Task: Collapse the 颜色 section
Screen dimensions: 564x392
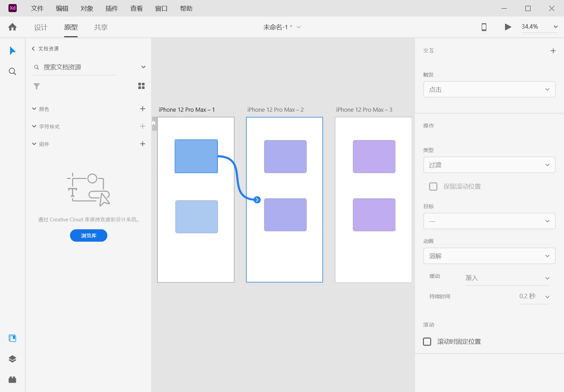Action: pyautogui.click(x=34, y=109)
